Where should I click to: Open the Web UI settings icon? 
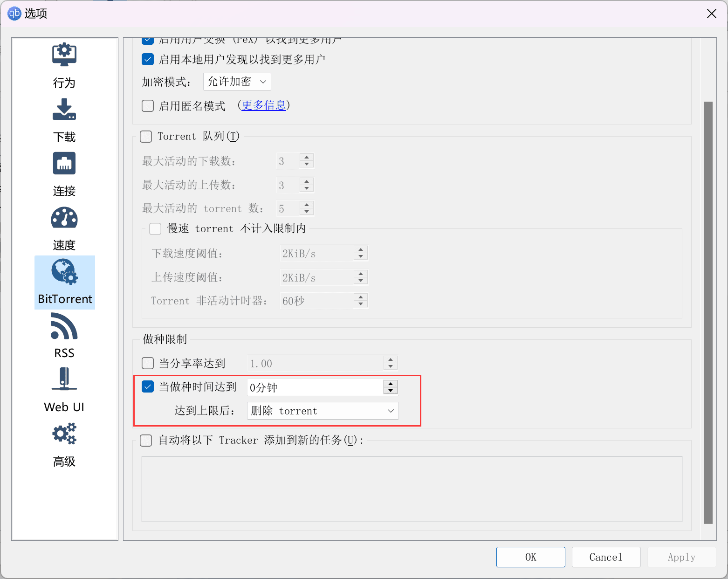64,379
